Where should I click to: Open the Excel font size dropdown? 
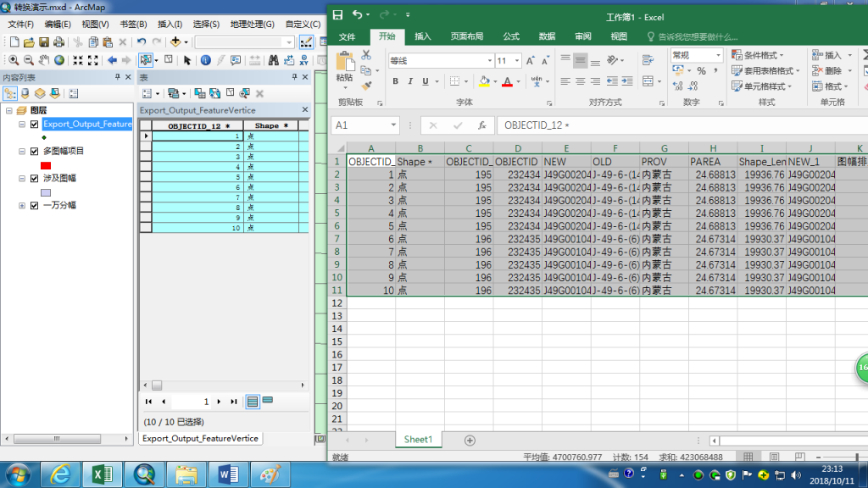click(517, 60)
